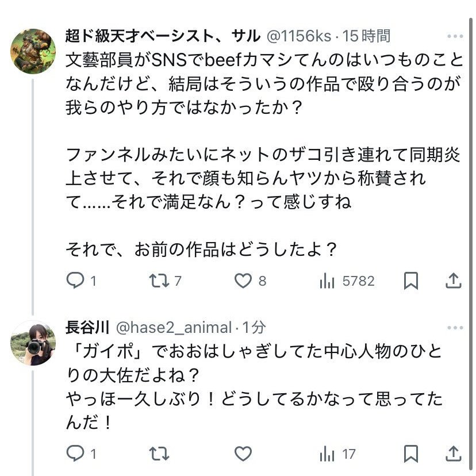Open more options for the first tweet
Screen dimensions: 476x476
pos(455,36)
